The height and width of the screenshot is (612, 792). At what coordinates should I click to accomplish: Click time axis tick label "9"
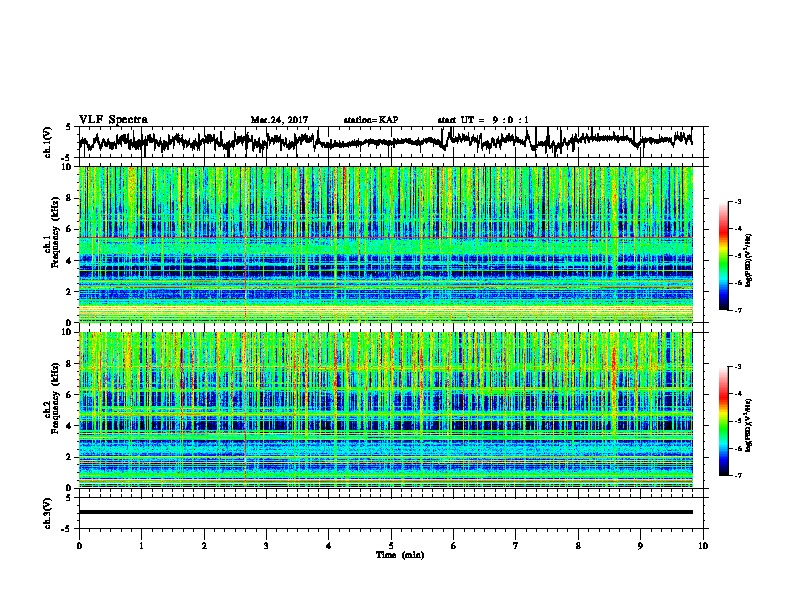[x=640, y=546]
